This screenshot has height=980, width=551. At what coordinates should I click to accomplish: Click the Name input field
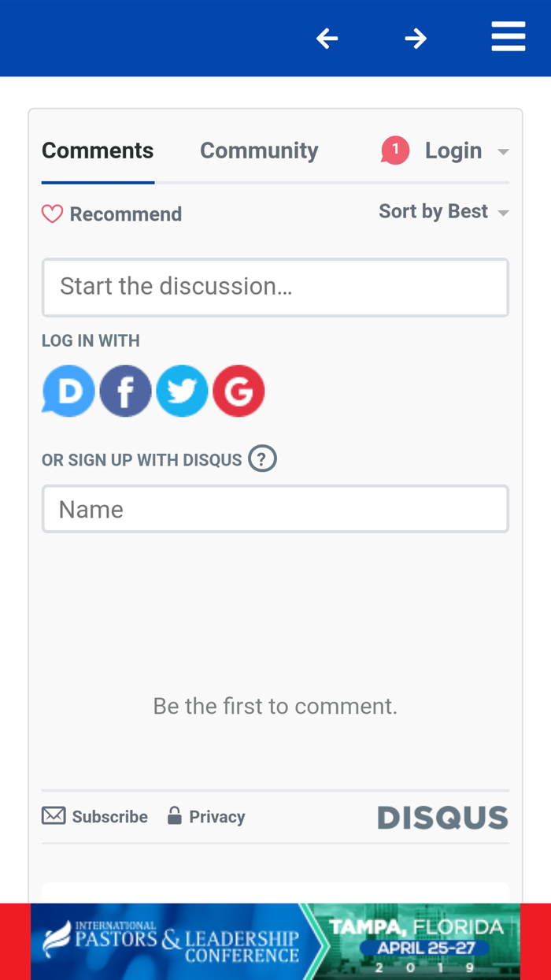point(275,509)
